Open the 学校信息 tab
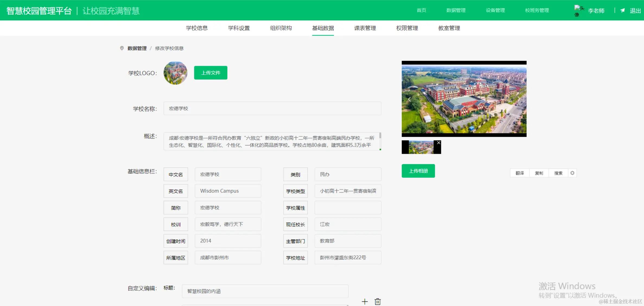Screen dimensions: 644x306 (x=197, y=28)
